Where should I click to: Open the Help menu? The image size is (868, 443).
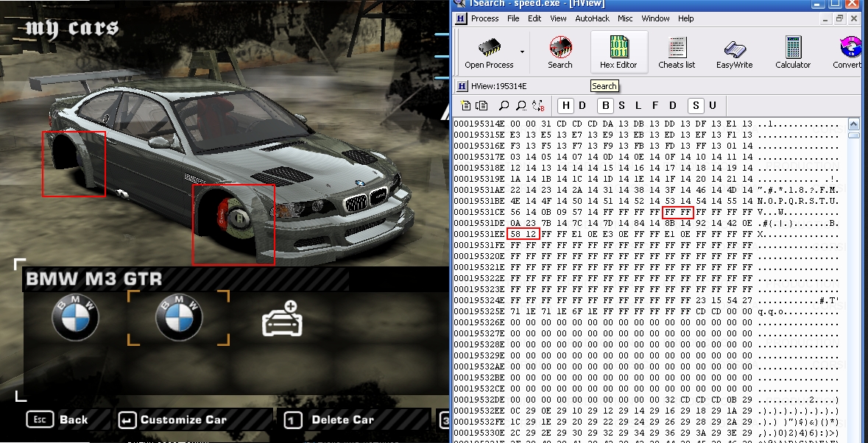tap(685, 18)
